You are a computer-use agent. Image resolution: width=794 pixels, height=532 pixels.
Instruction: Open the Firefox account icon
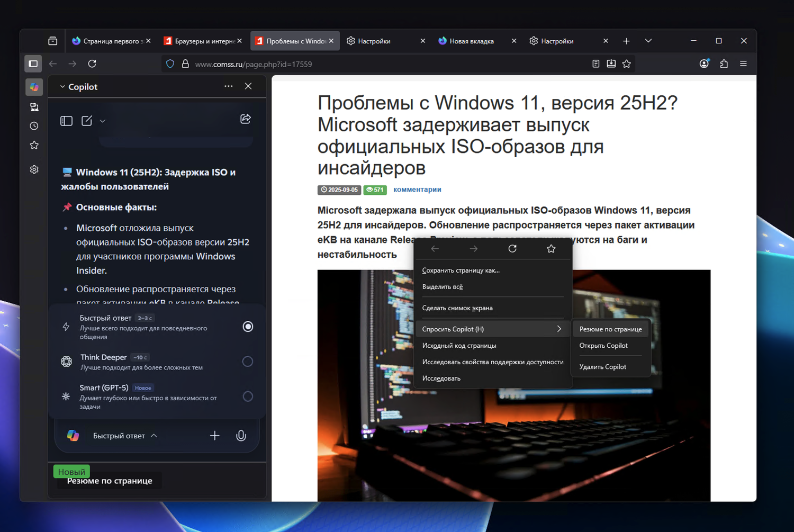704,64
